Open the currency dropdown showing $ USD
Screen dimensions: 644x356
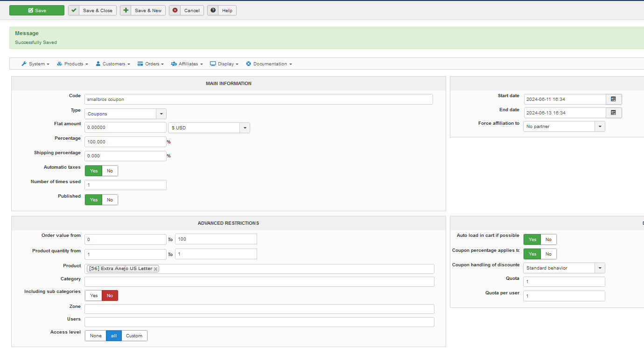click(209, 128)
